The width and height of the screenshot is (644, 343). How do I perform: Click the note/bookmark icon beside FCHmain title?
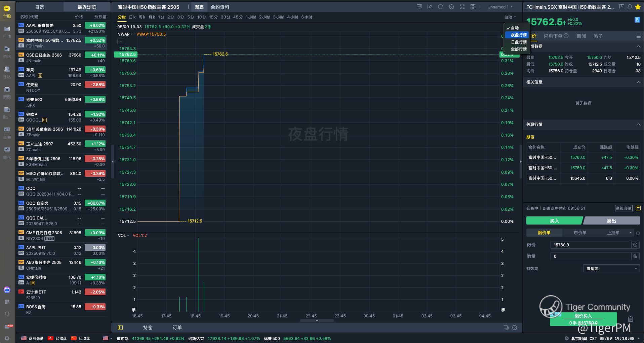pyautogui.click(x=622, y=7)
